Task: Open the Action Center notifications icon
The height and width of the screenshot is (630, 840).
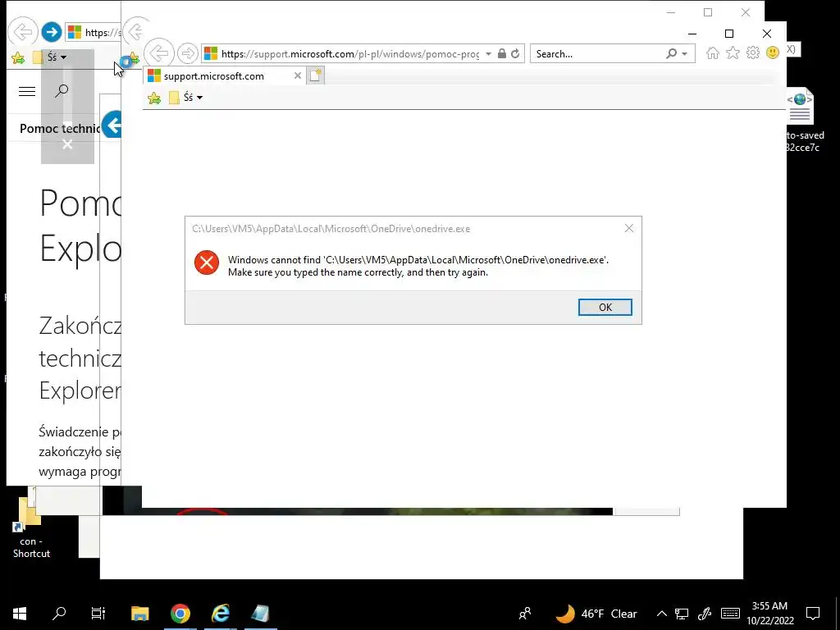Action: click(813, 614)
